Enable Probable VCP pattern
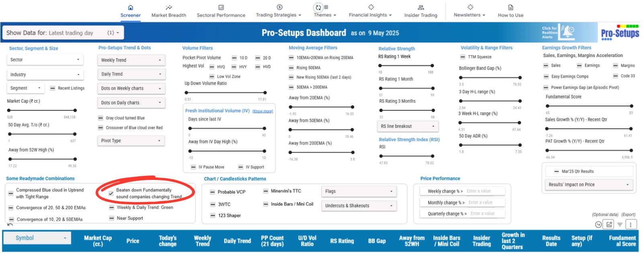 tap(213, 192)
